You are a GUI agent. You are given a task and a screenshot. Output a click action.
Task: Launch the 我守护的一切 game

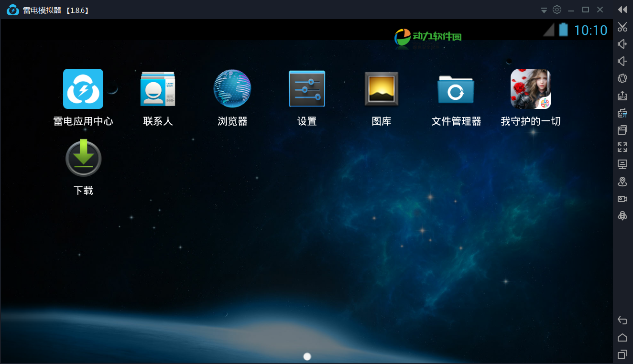pyautogui.click(x=531, y=89)
